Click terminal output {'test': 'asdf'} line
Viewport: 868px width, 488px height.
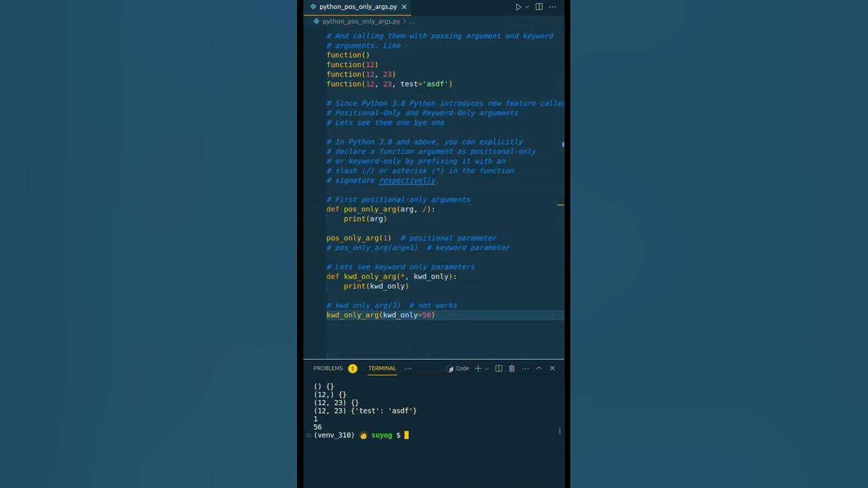366,411
